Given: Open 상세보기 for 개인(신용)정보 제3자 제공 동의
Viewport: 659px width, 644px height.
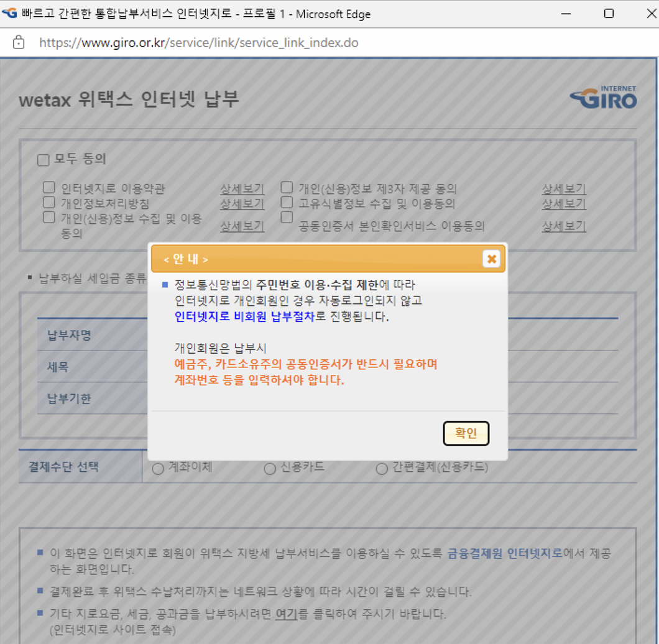Looking at the screenshot, I should (564, 189).
